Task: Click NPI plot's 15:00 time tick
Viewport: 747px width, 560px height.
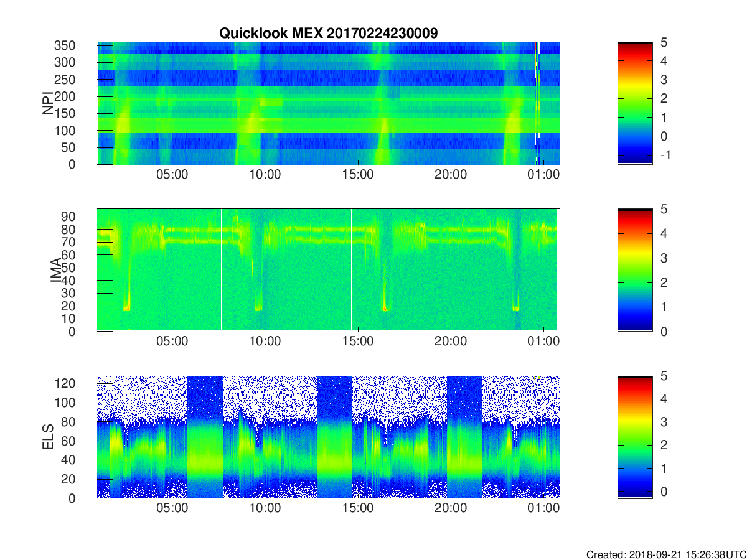Action: (x=358, y=175)
